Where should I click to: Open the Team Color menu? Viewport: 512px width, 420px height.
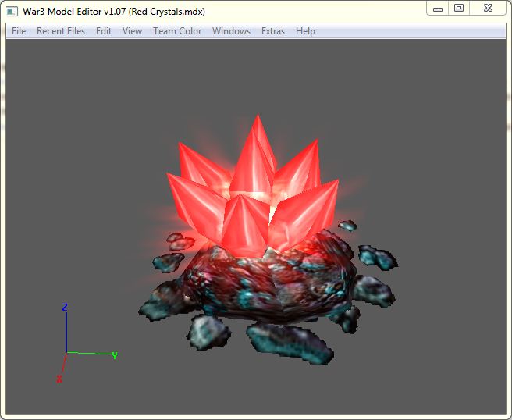point(177,31)
